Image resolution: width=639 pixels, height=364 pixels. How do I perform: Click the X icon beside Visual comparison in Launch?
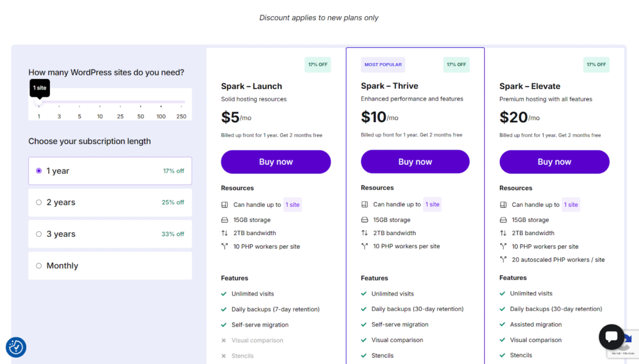coord(223,340)
